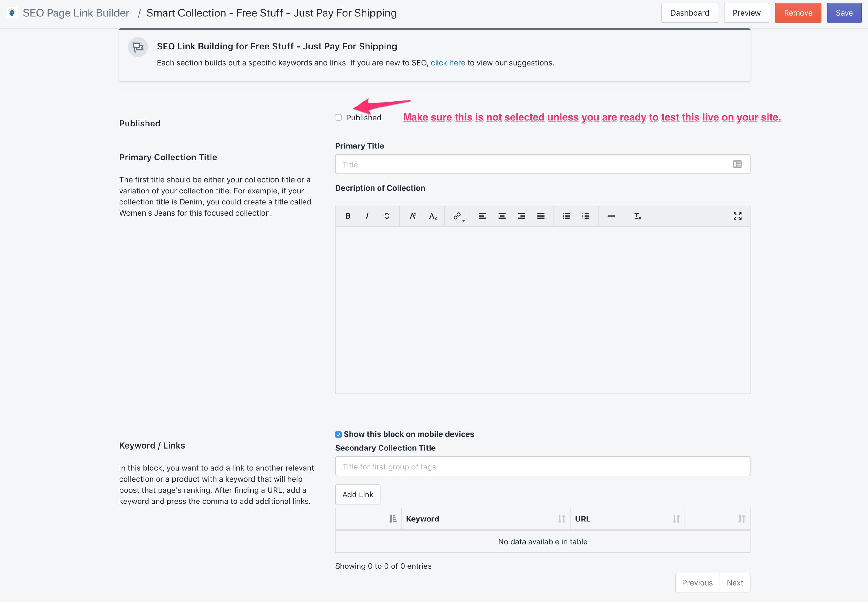Apply superscript text formatting
Viewport: 868px width, 602px height.
click(413, 216)
